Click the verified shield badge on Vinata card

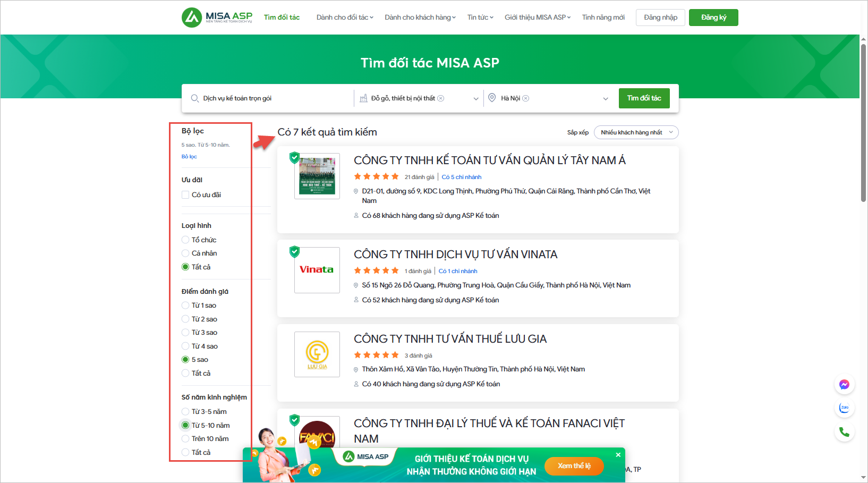point(294,251)
